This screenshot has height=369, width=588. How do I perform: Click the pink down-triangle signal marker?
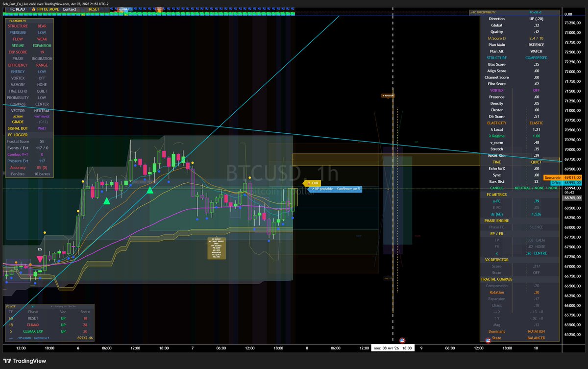[x=40, y=258]
